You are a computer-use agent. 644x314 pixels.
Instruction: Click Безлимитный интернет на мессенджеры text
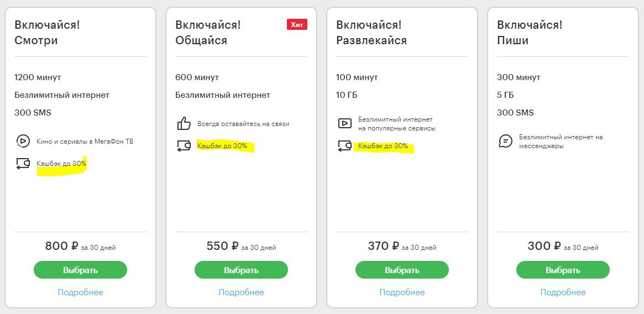pyautogui.click(x=561, y=142)
